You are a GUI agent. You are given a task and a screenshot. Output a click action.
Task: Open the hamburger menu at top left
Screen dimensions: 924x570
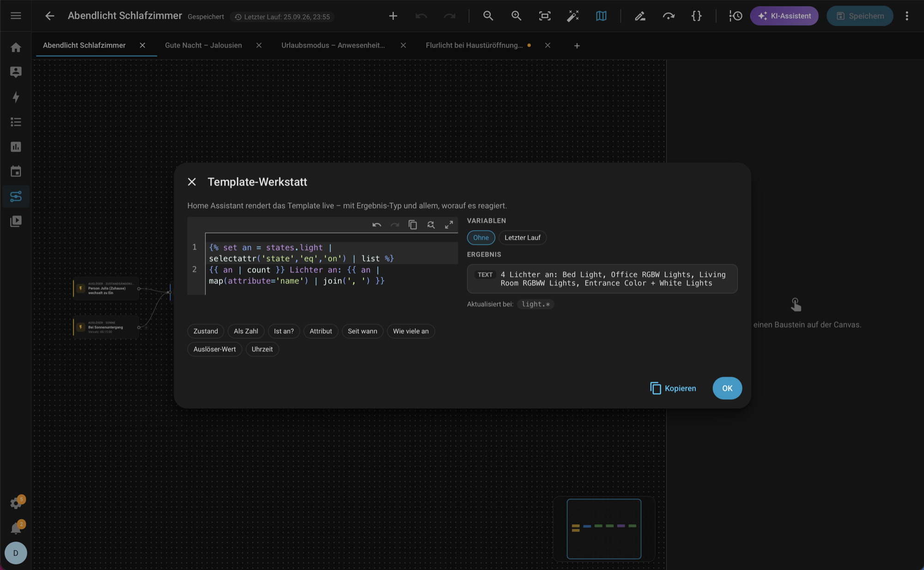16,16
